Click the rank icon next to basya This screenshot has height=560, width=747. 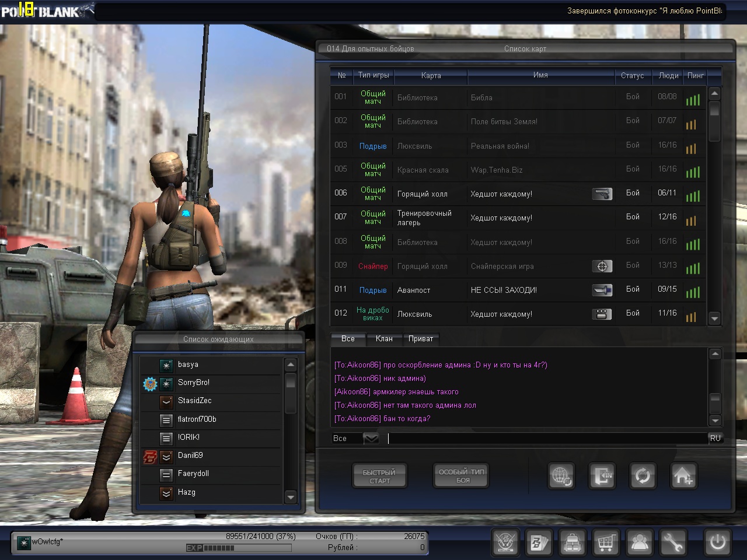166,365
